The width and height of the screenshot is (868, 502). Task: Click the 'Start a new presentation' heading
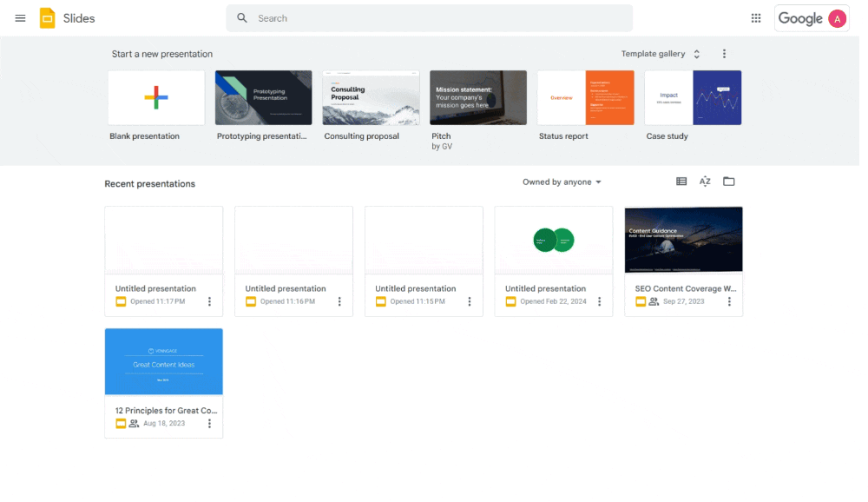click(x=162, y=55)
